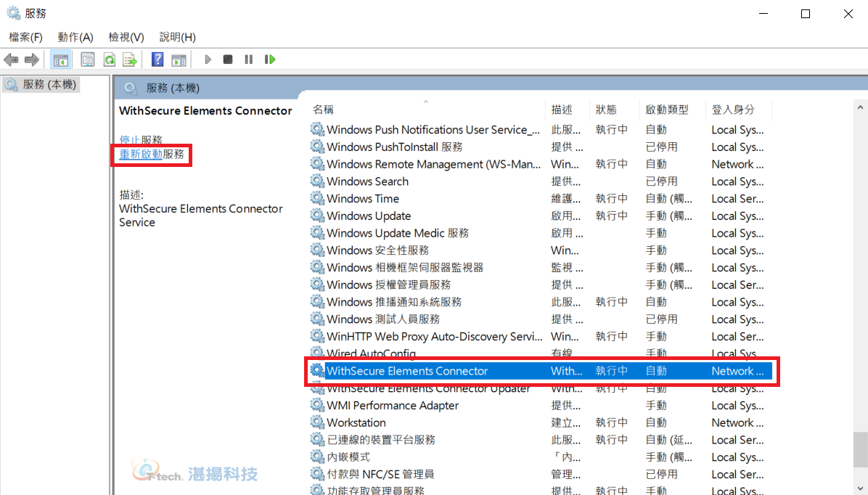
Task: Select Windows 相機框架伺服器監視器 row
Action: [540, 267]
